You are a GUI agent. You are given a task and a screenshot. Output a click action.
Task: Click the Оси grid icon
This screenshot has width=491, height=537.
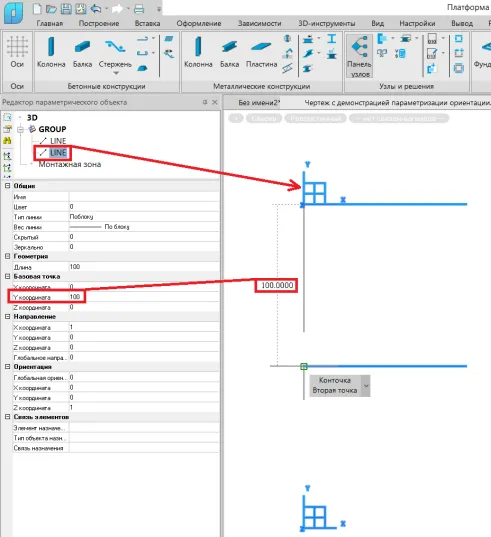[x=17, y=52]
